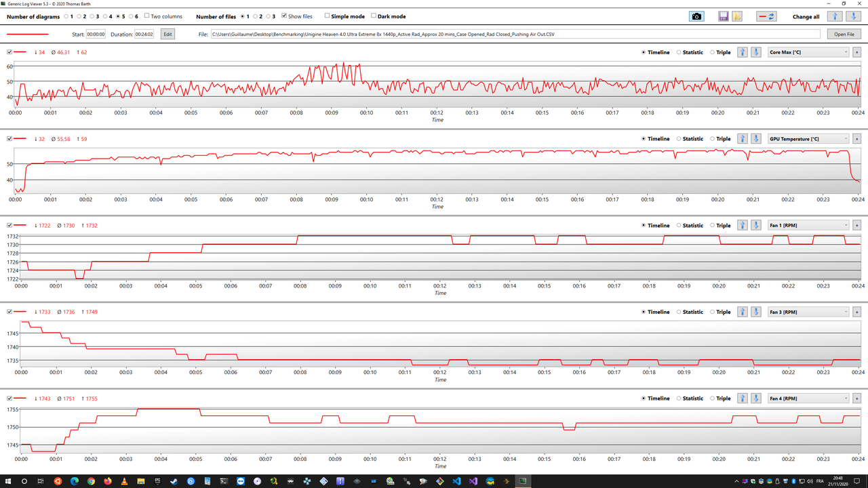Select Triple mode for the Fan 3 diagram
868x488 pixels.
tap(713, 311)
